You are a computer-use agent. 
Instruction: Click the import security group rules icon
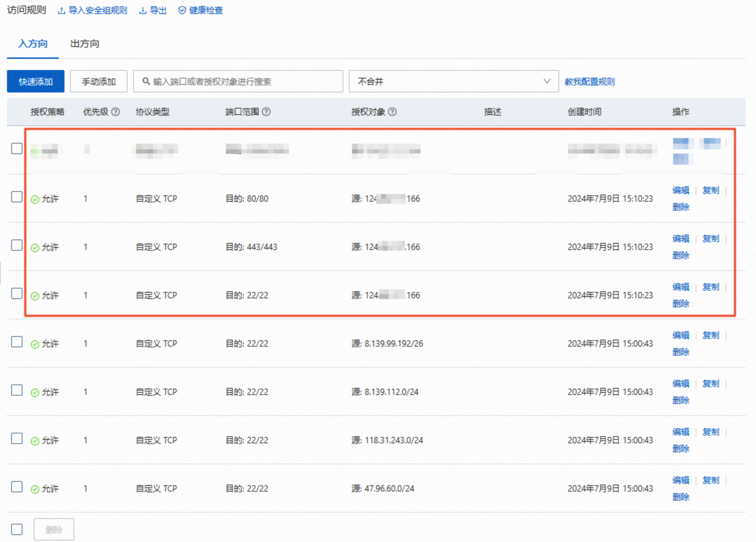[61, 11]
